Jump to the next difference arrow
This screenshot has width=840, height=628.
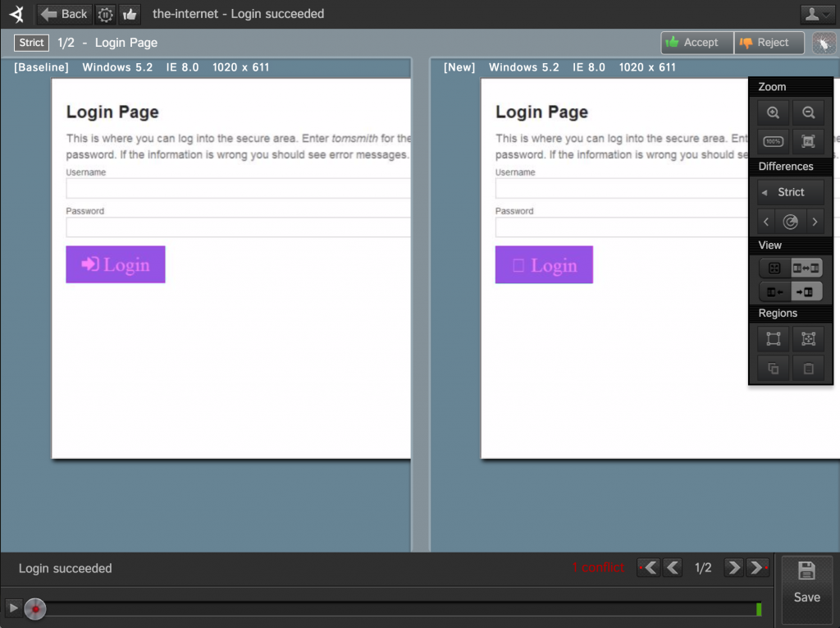[x=815, y=221]
